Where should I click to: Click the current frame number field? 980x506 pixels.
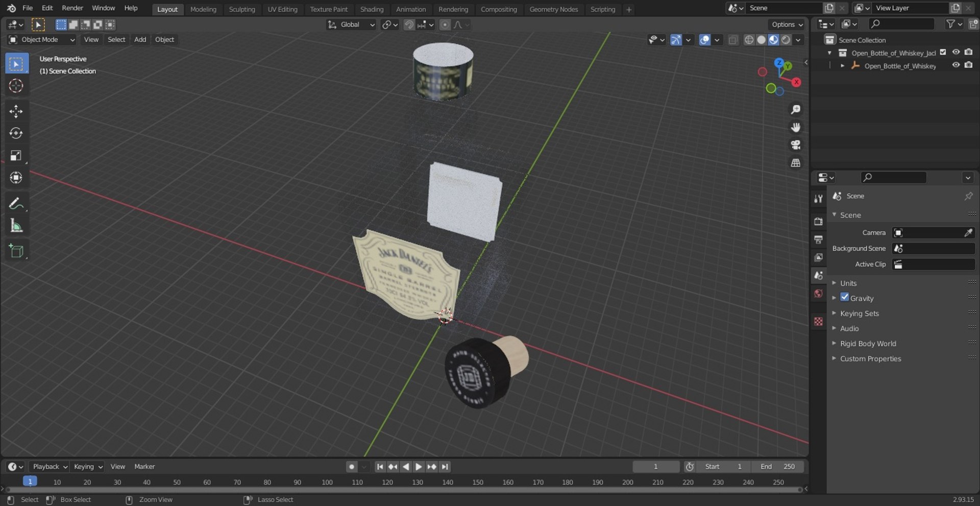(656, 467)
